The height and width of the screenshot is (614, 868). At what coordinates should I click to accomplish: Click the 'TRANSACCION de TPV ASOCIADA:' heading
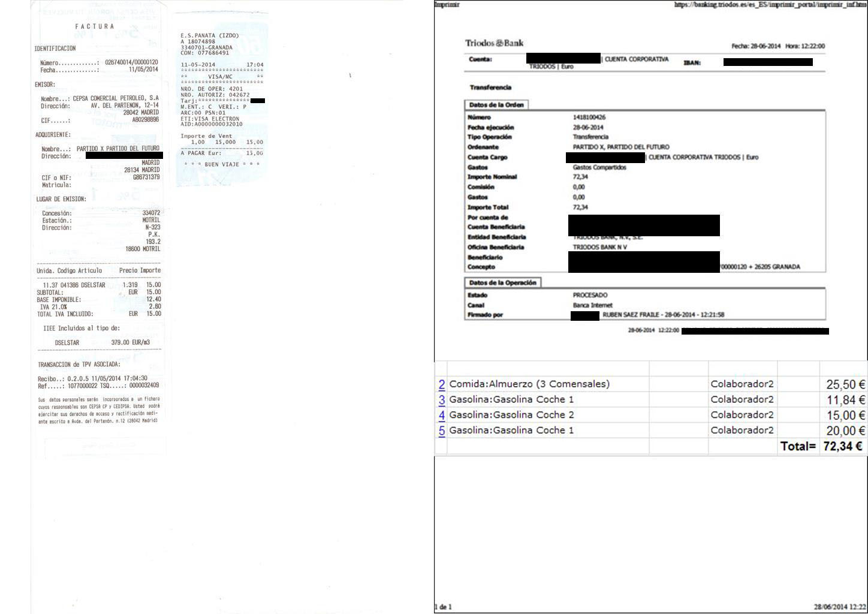click(79, 365)
